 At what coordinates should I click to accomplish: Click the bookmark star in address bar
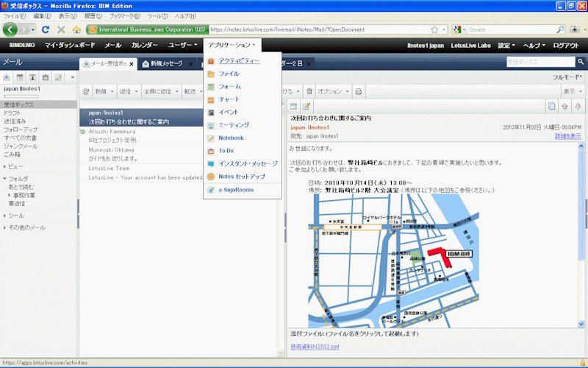click(434, 29)
